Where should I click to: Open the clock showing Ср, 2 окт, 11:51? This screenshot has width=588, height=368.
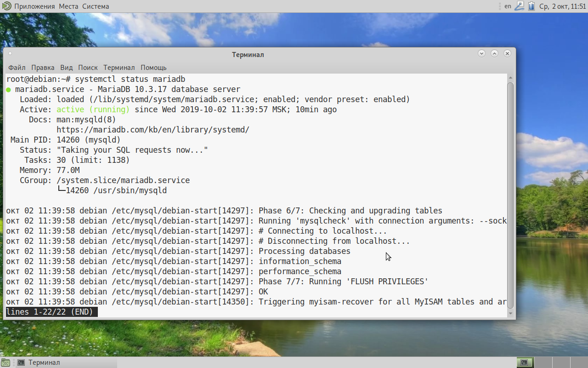[x=563, y=6]
